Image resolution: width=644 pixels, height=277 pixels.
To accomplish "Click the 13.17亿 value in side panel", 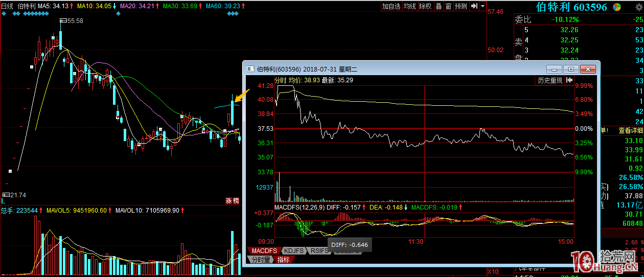I will [629, 205].
